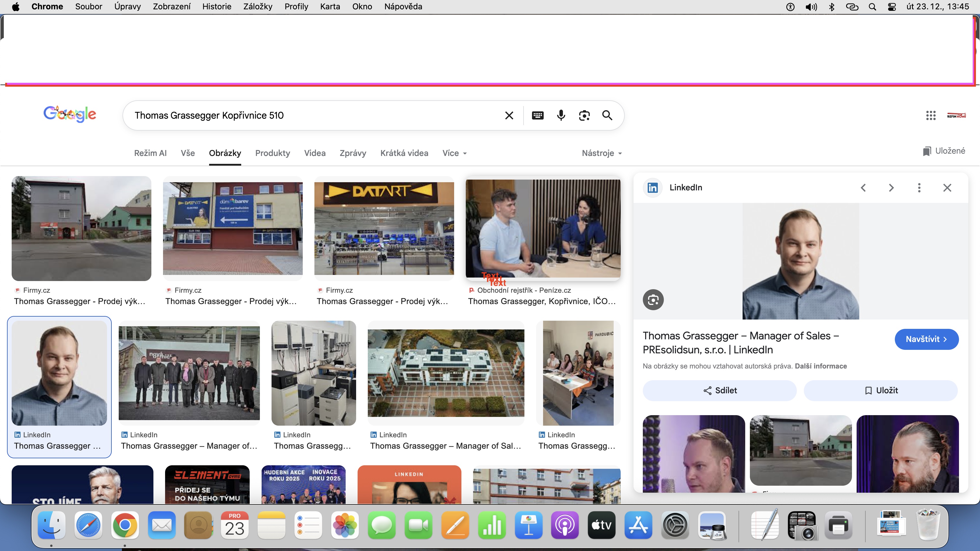This screenshot has height=551, width=980.
Task: Open the group photo LinkedIn image result
Action: click(x=189, y=373)
